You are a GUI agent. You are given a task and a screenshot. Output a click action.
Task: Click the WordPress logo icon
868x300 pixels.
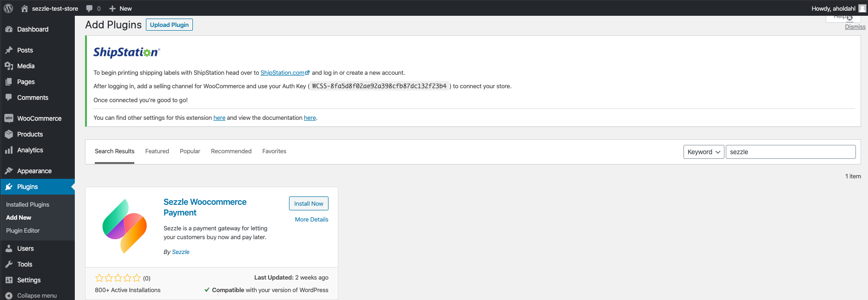click(8, 8)
